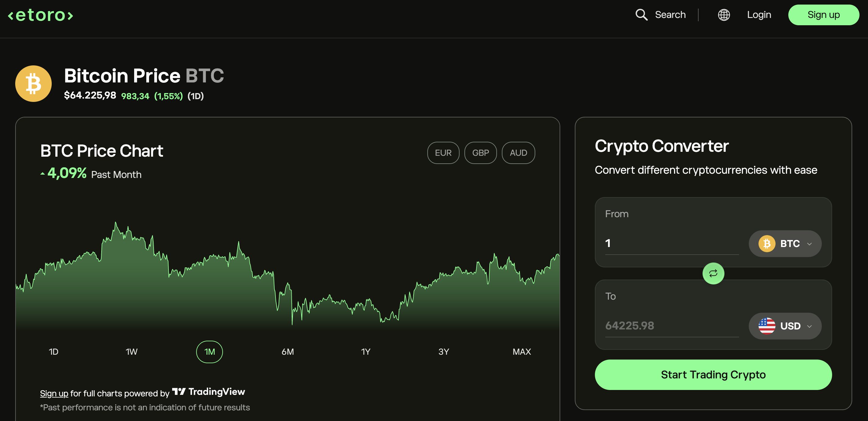Click the From amount input field

pyautogui.click(x=672, y=243)
